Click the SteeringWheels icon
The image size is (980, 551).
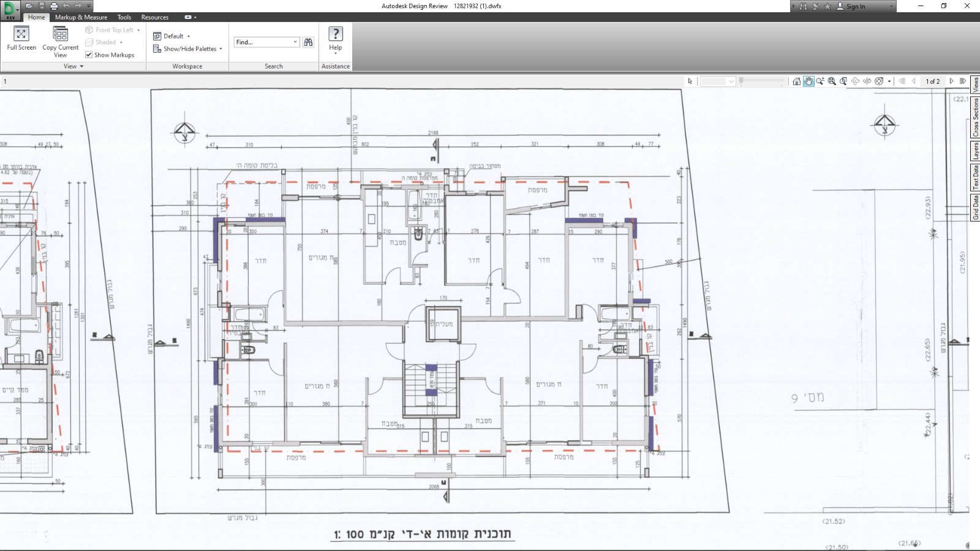click(x=879, y=81)
